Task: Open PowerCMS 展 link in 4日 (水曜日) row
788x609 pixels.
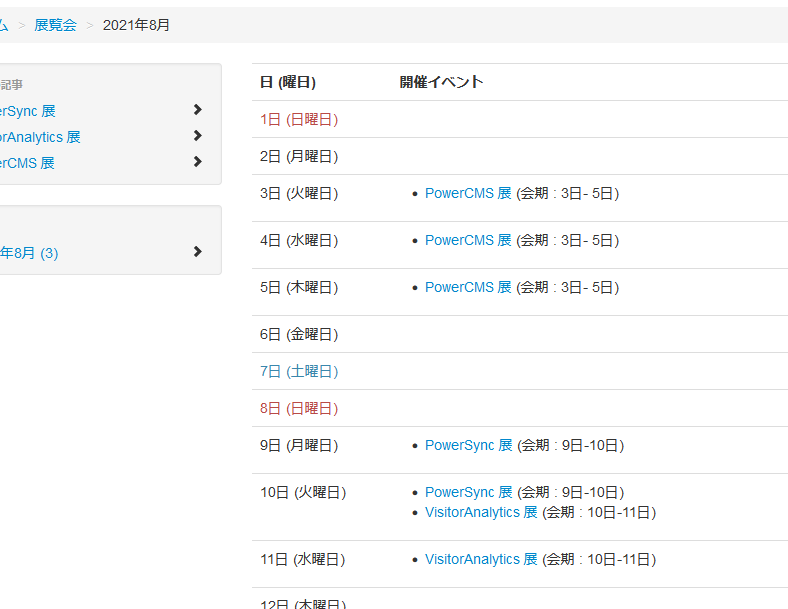Action: tap(468, 240)
